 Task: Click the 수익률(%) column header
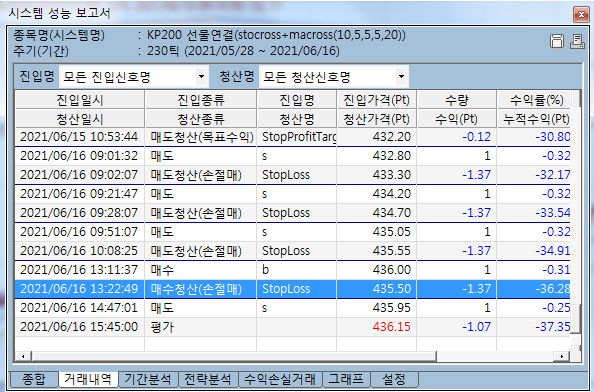(536, 100)
